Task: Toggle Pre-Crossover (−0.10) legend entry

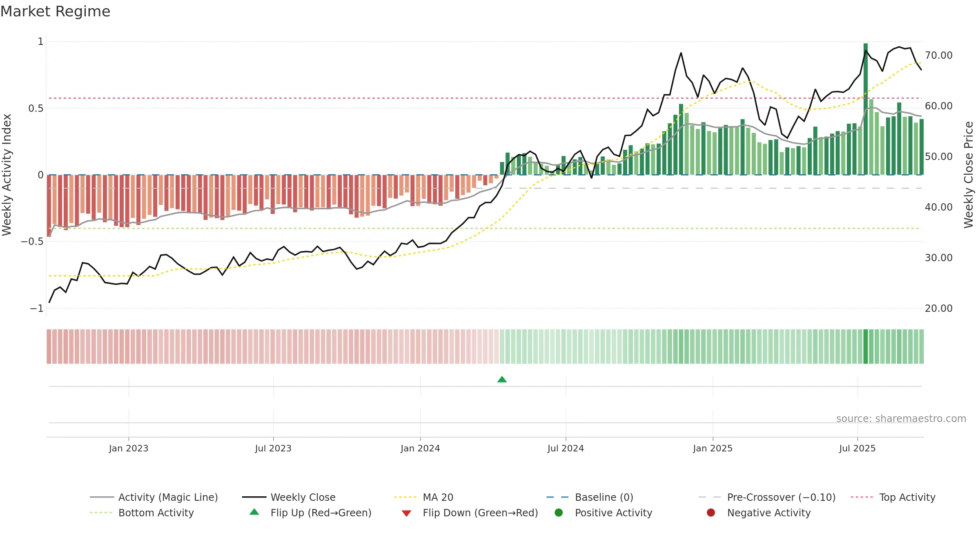Action: (767, 497)
